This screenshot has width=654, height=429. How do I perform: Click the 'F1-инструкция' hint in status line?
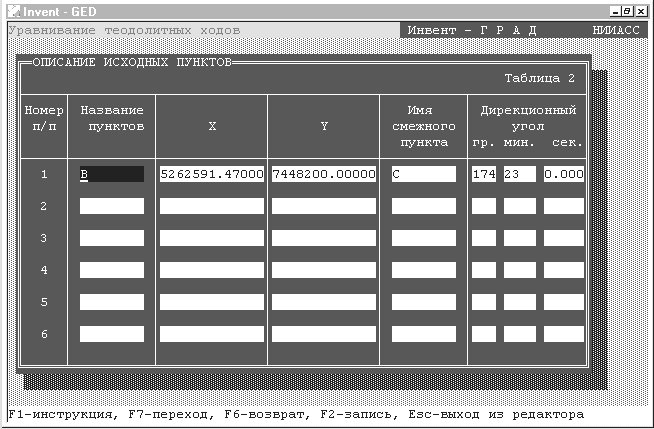pos(60,415)
